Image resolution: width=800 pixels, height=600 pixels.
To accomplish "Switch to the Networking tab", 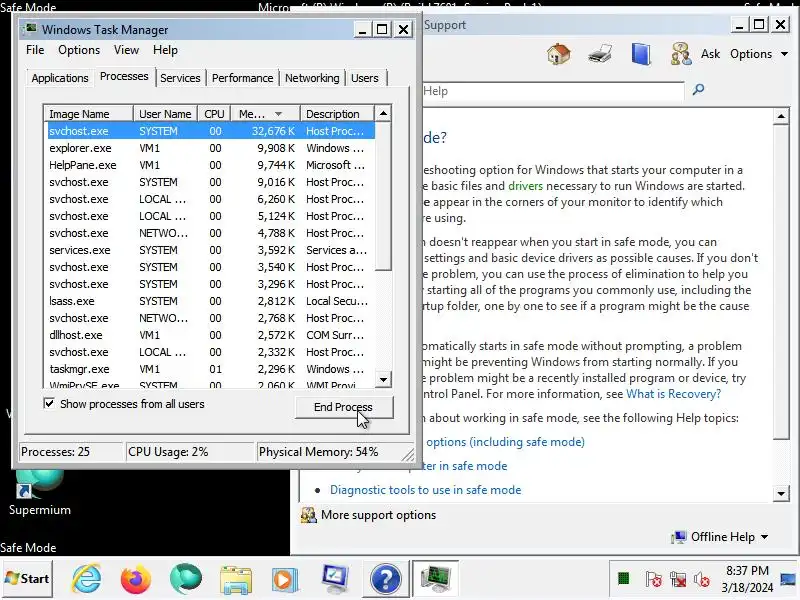I will (x=312, y=78).
